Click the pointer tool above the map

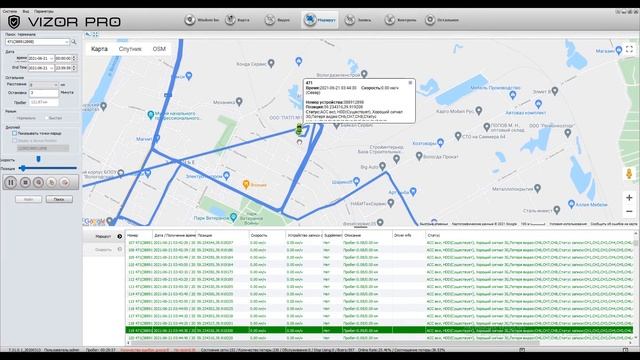(87, 34)
